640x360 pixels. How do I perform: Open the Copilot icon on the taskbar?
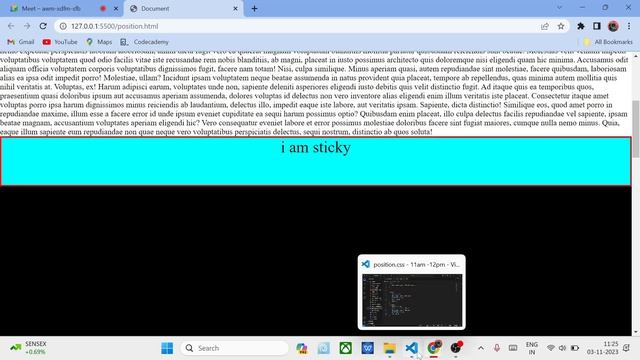click(302, 348)
